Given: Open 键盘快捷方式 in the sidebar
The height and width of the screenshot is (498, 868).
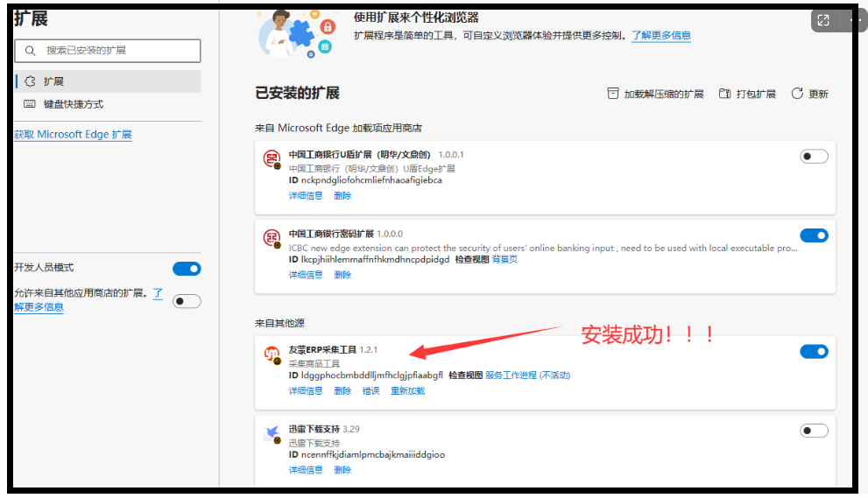Looking at the screenshot, I should pyautogui.click(x=108, y=104).
